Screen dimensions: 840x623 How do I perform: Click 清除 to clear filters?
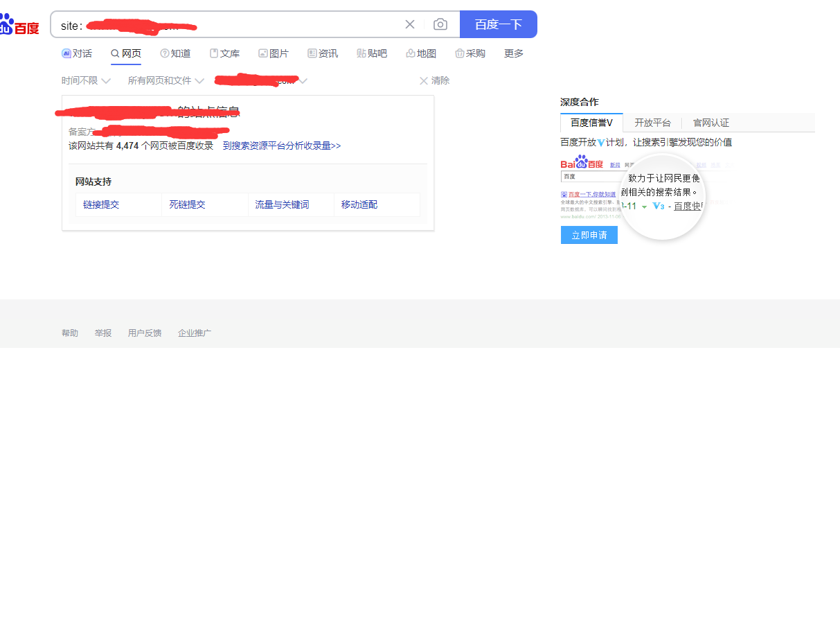[434, 80]
